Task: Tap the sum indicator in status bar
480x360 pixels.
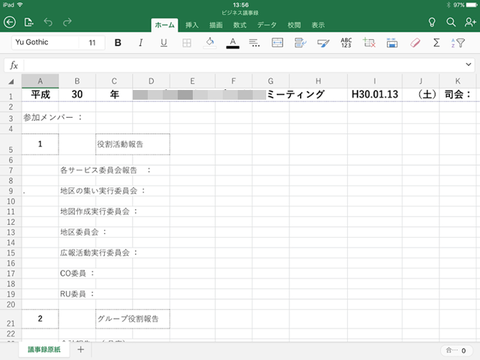Action: point(456,350)
